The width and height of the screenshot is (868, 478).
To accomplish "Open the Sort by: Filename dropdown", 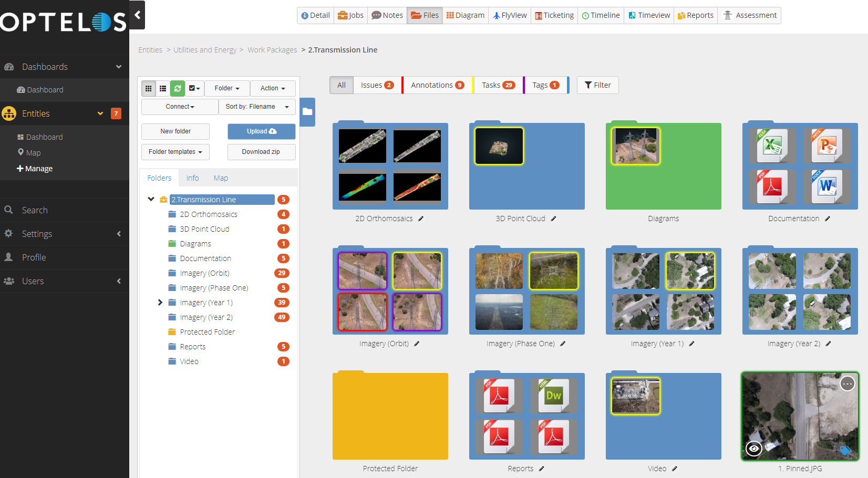I will click(257, 107).
